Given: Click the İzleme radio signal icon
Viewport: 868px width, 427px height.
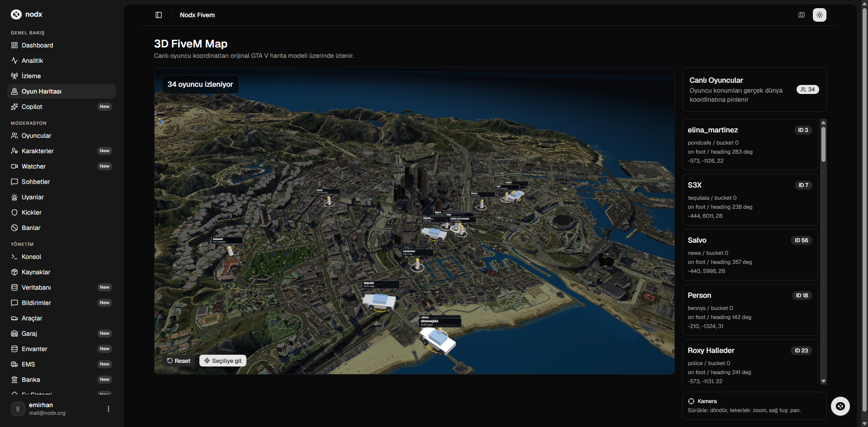Looking at the screenshot, I should point(14,76).
